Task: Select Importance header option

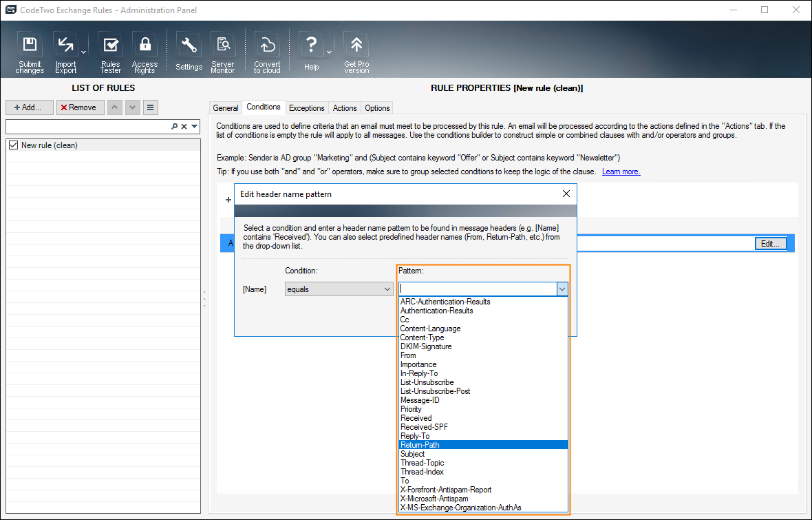Action: (x=484, y=364)
